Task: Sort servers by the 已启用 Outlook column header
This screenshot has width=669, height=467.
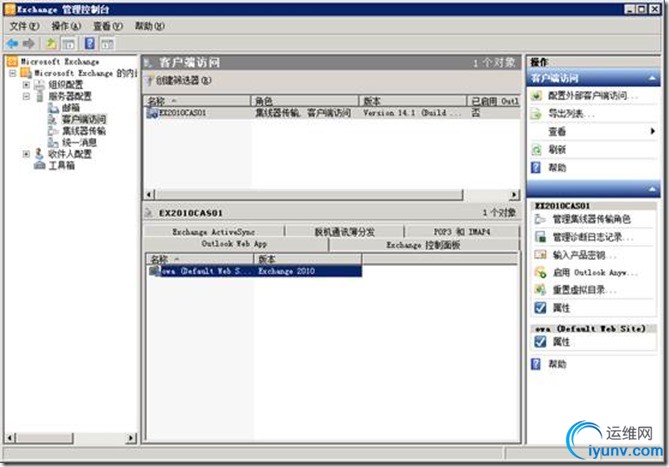Action: click(494, 101)
